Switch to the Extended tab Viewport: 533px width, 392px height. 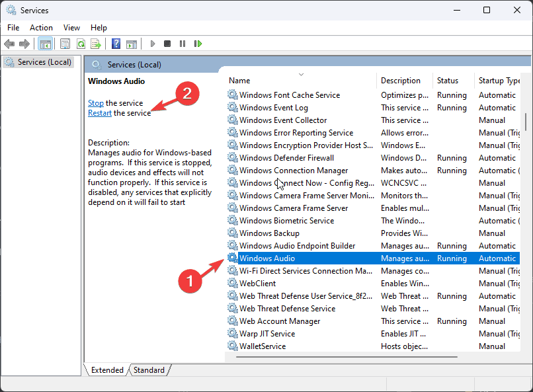tap(107, 370)
